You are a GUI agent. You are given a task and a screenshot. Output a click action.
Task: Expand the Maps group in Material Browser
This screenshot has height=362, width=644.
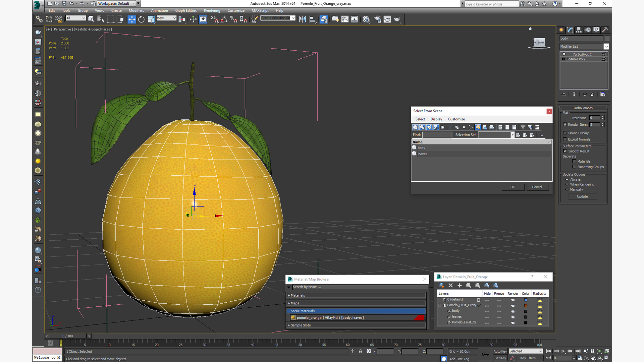point(356,303)
